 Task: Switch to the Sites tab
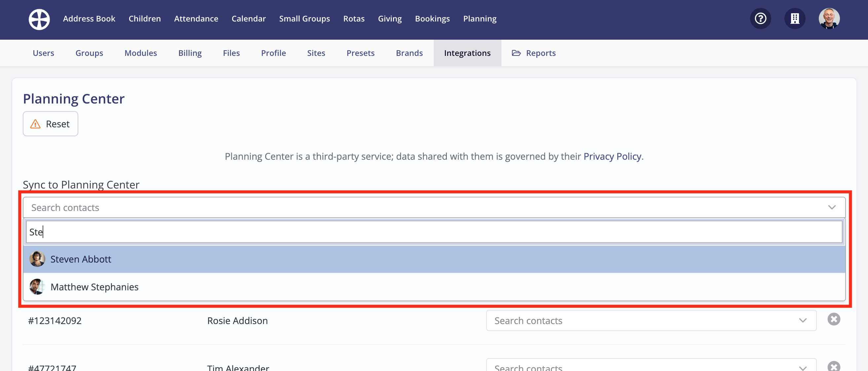(316, 53)
